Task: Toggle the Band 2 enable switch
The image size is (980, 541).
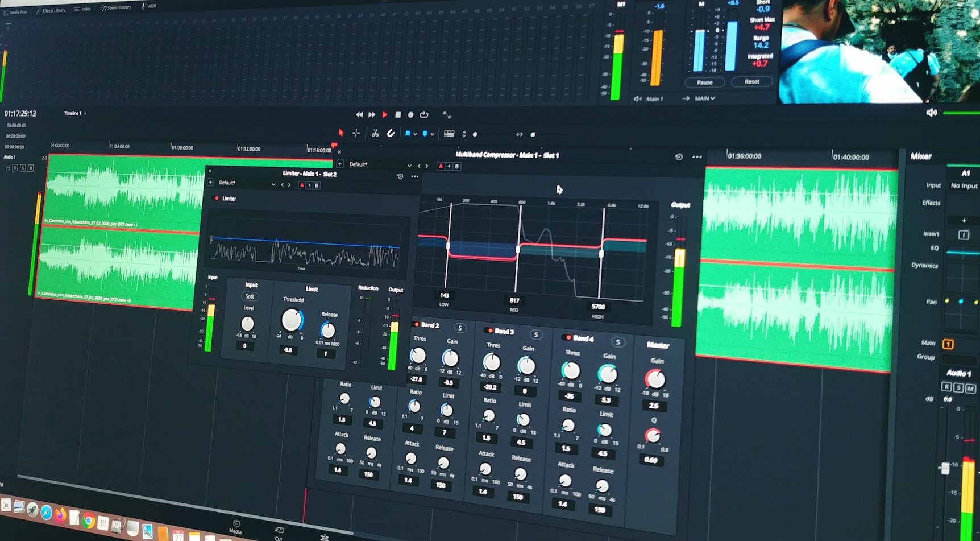Action: point(417,324)
